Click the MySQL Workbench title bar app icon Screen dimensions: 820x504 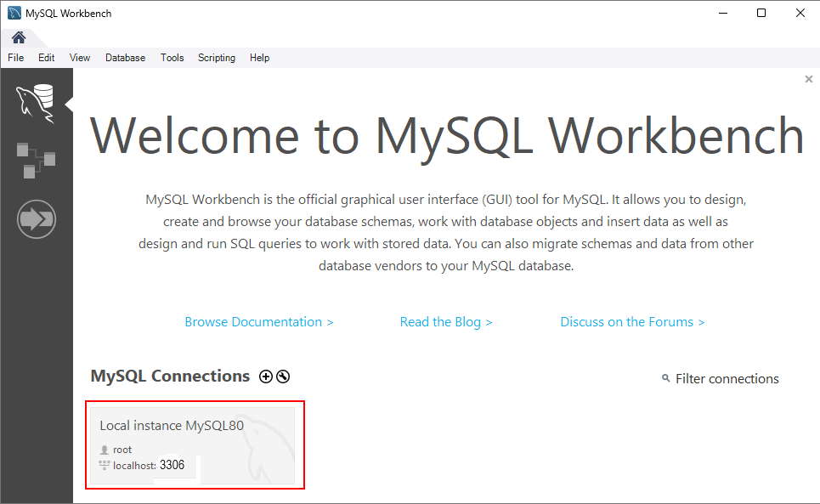14,13
